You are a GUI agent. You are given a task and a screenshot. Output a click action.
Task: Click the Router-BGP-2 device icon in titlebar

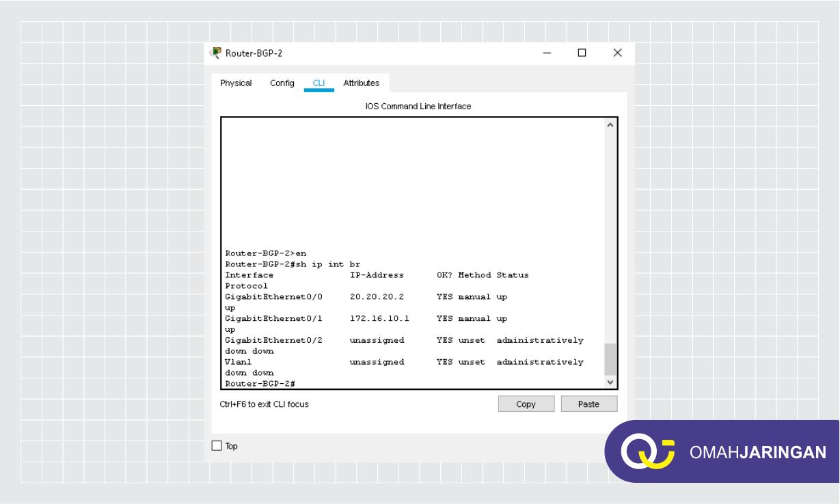pos(217,53)
